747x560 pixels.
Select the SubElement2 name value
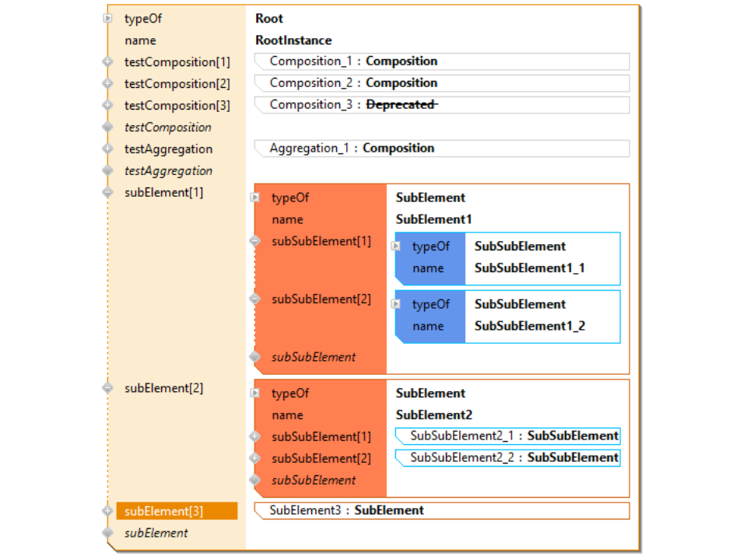[x=434, y=415]
